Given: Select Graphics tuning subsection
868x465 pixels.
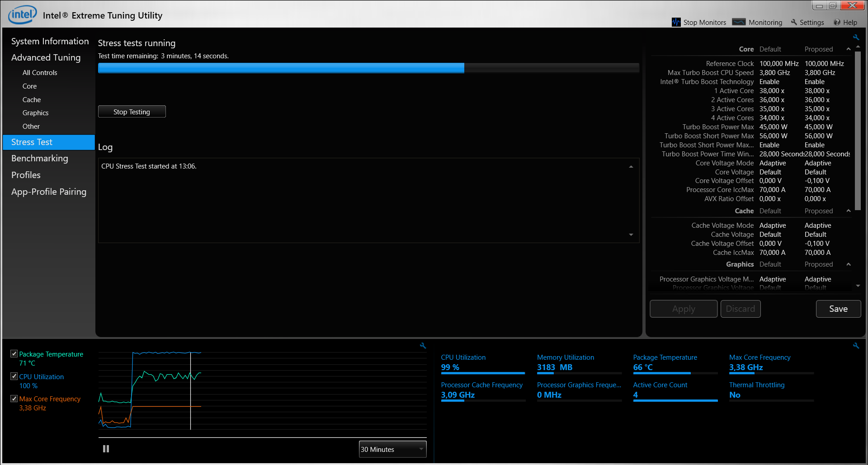Looking at the screenshot, I should [35, 113].
